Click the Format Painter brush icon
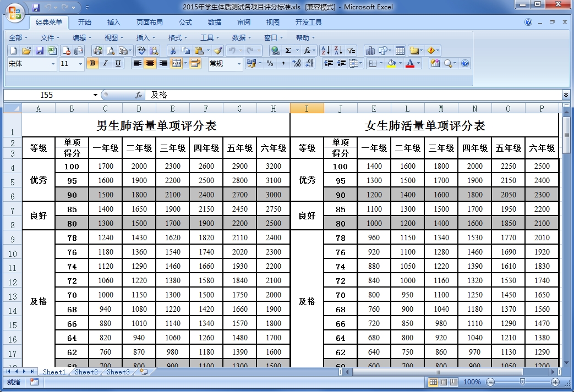The width and height of the screenshot is (574, 392). coord(218,51)
